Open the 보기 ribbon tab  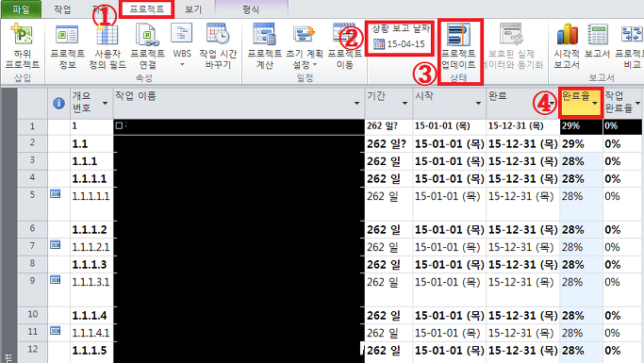click(x=193, y=9)
